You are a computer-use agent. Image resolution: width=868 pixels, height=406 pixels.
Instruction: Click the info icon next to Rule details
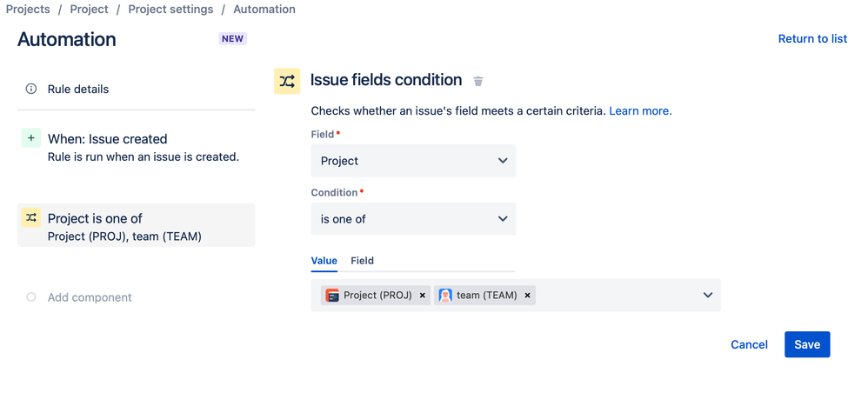(31, 89)
